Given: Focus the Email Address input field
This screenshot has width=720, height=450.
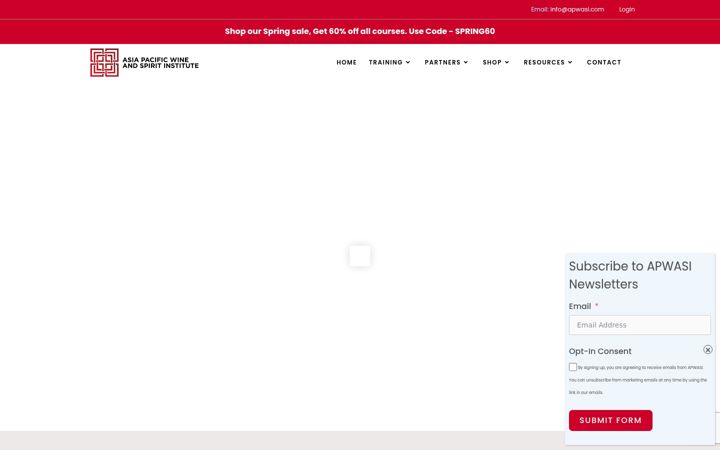Looking at the screenshot, I should pyautogui.click(x=640, y=325).
